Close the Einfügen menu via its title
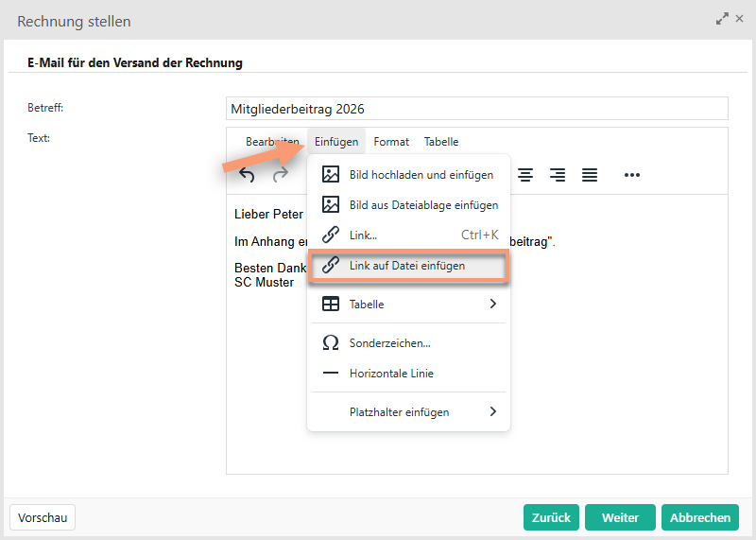This screenshot has width=756, height=540. pyautogui.click(x=336, y=142)
